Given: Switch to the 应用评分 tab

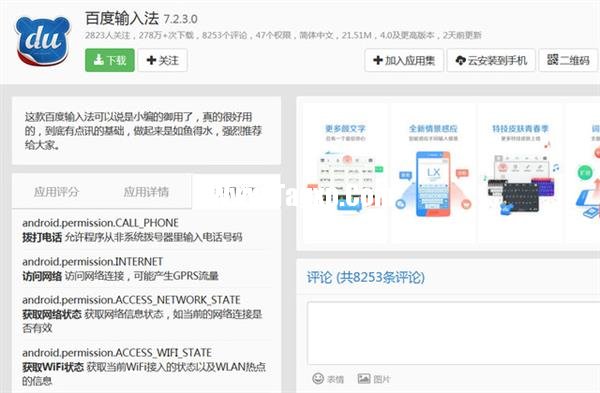Looking at the screenshot, I should coord(57,192).
